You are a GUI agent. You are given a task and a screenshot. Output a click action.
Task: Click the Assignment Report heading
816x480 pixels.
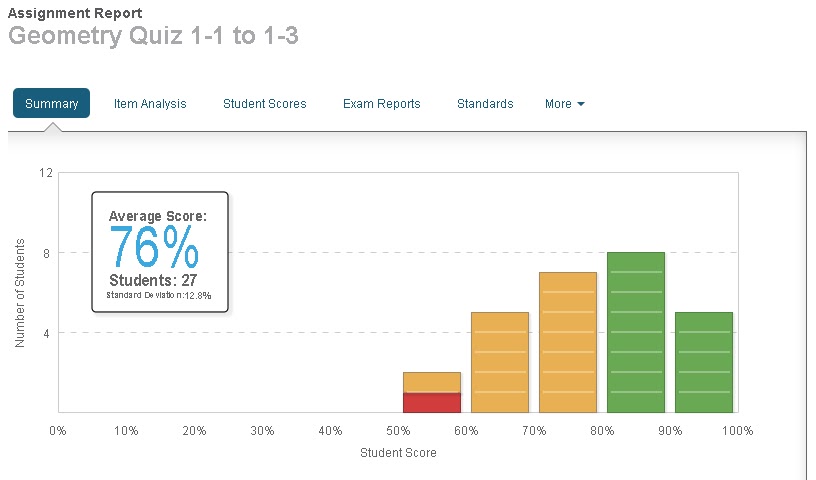[75, 13]
